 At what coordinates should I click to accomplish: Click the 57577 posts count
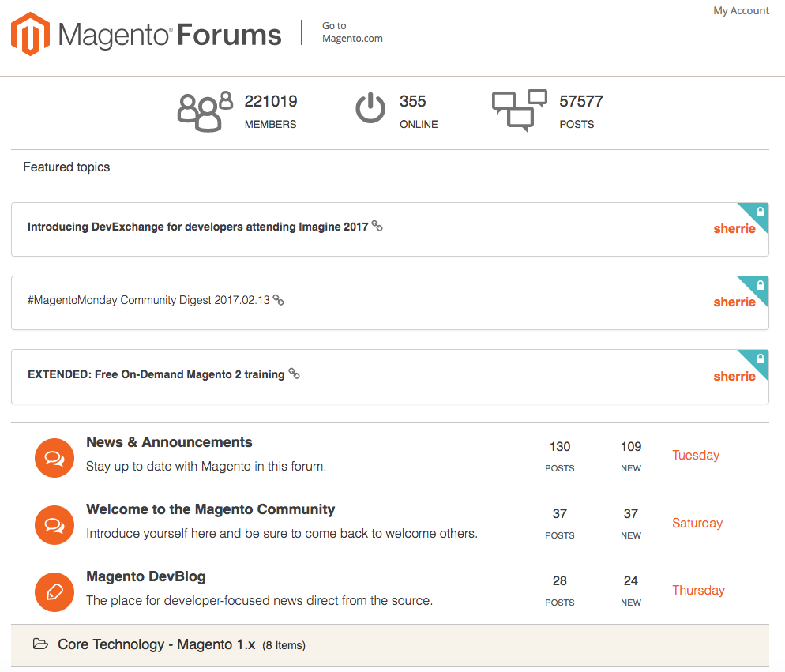tap(581, 101)
